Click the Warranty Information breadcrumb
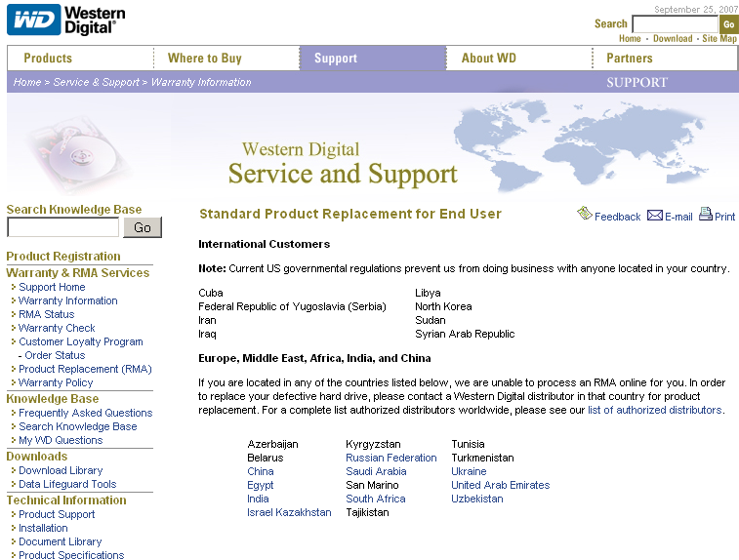Viewport: 739px width, 560px height. point(201,82)
